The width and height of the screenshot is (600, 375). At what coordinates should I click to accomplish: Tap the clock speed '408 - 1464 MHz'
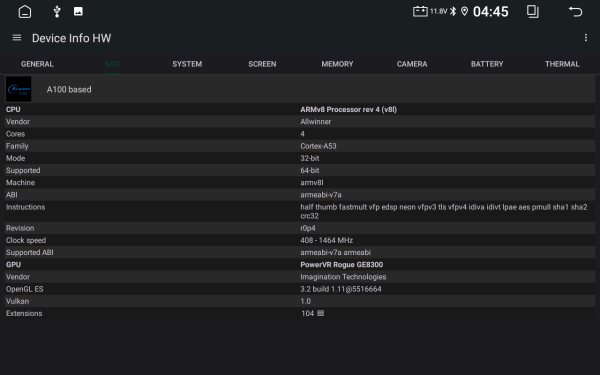point(326,240)
